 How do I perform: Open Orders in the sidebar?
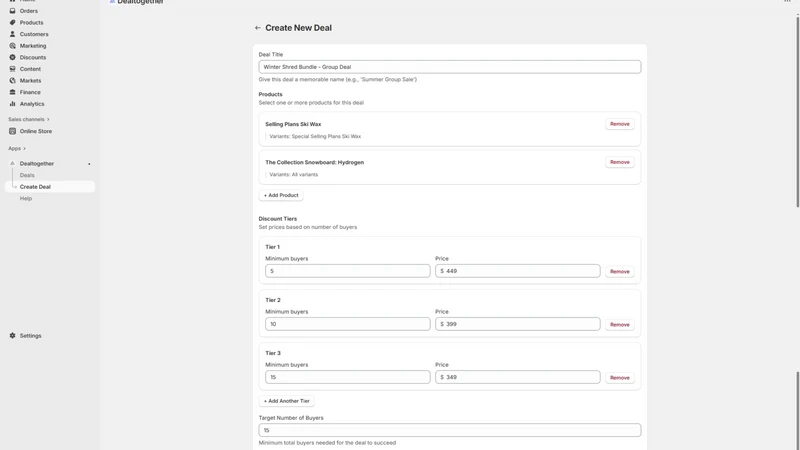point(29,11)
